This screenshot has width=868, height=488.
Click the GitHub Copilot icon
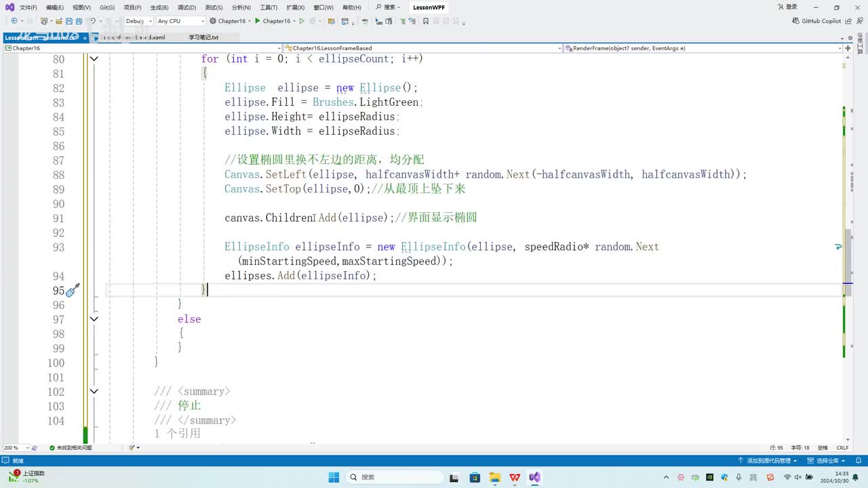(796, 21)
